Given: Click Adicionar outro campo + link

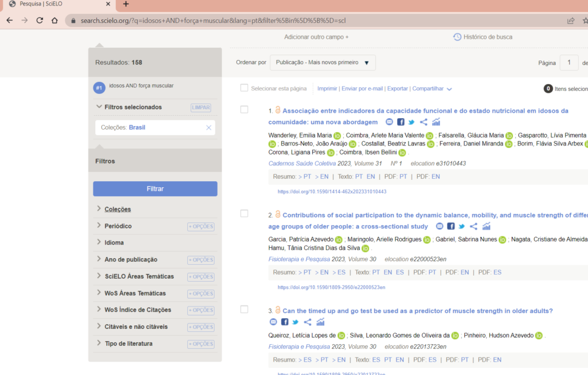Looking at the screenshot, I should pos(316,37).
